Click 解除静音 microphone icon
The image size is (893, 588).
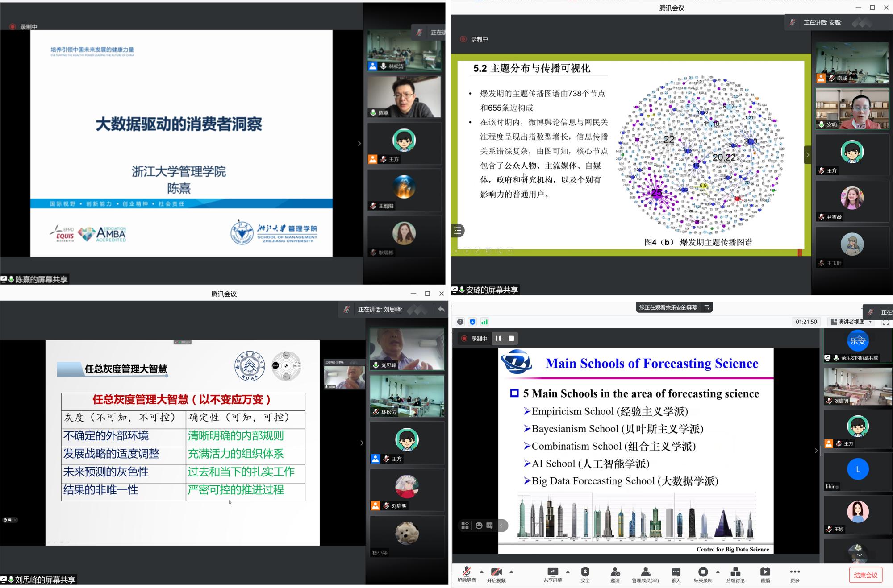click(x=467, y=572)
